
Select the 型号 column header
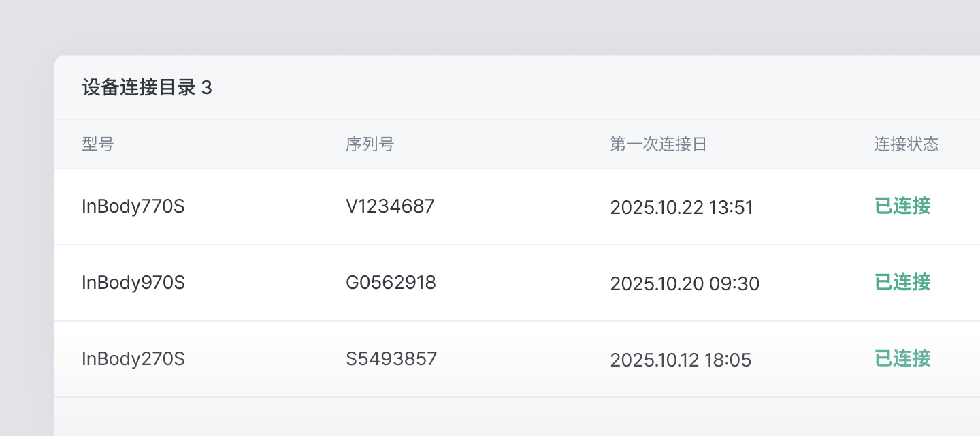coord(98,144)
